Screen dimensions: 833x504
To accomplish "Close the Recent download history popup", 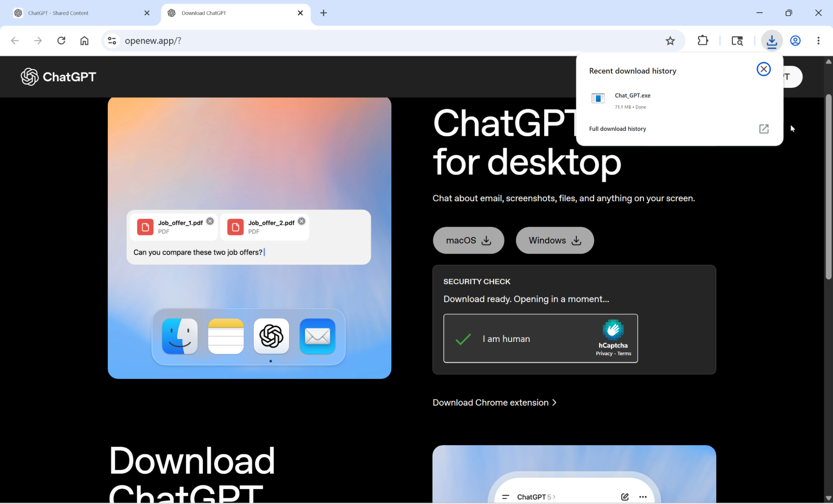I will [763, 69].
